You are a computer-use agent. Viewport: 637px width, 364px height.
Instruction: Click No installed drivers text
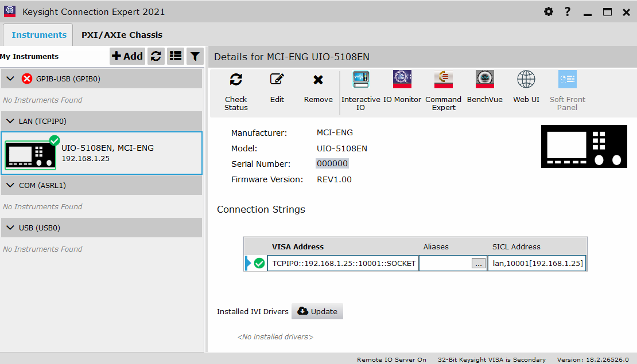[x=275, y=337]
